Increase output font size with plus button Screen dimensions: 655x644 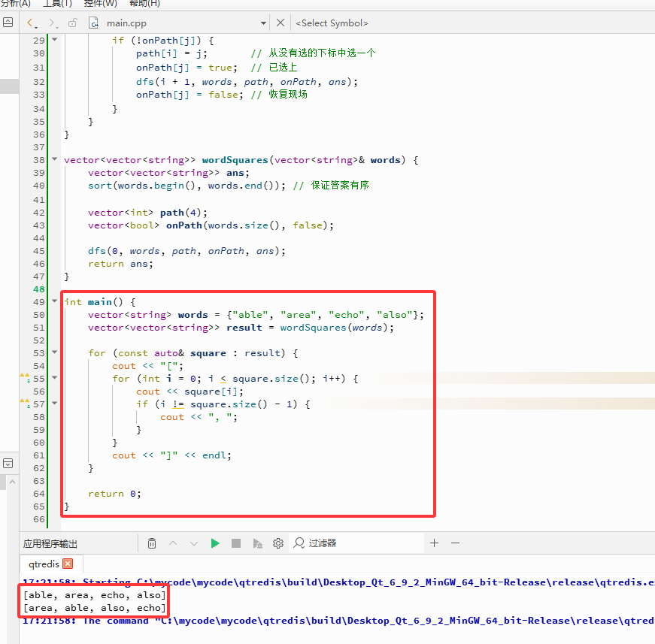(x=435, y=543)
